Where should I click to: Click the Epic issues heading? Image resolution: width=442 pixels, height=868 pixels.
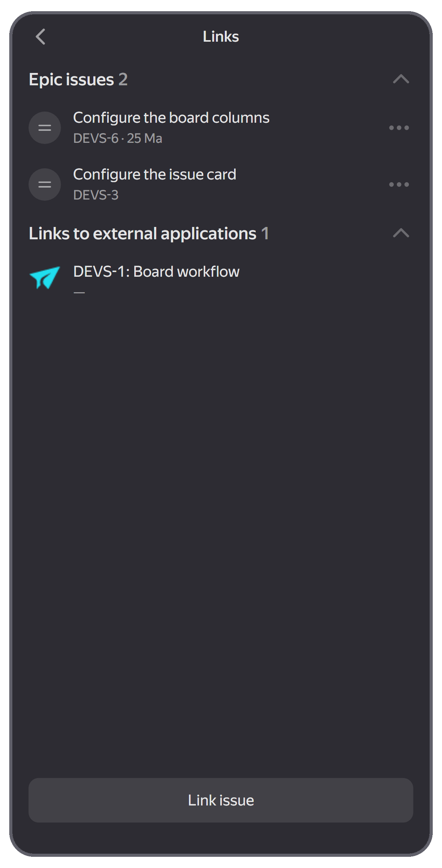pos(71,80)
